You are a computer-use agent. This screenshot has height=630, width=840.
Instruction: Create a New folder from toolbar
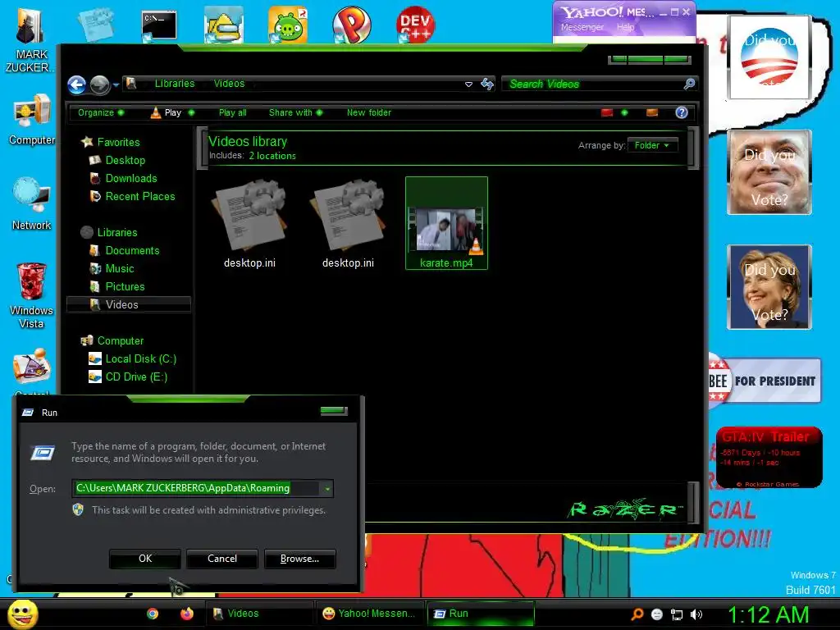368,112
